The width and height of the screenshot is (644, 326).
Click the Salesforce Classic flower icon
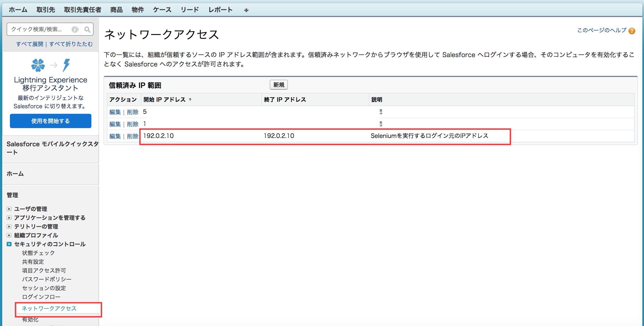[38, 65]
